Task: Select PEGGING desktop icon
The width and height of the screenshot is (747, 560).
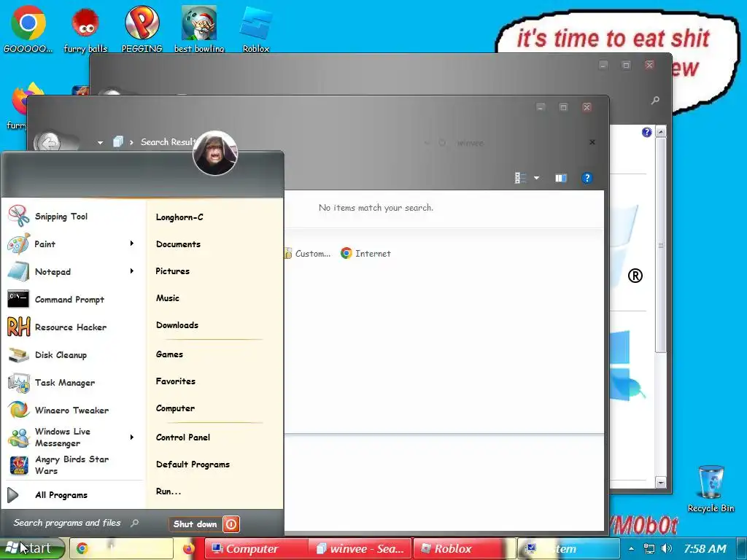Action: click(x=142, y=28)
